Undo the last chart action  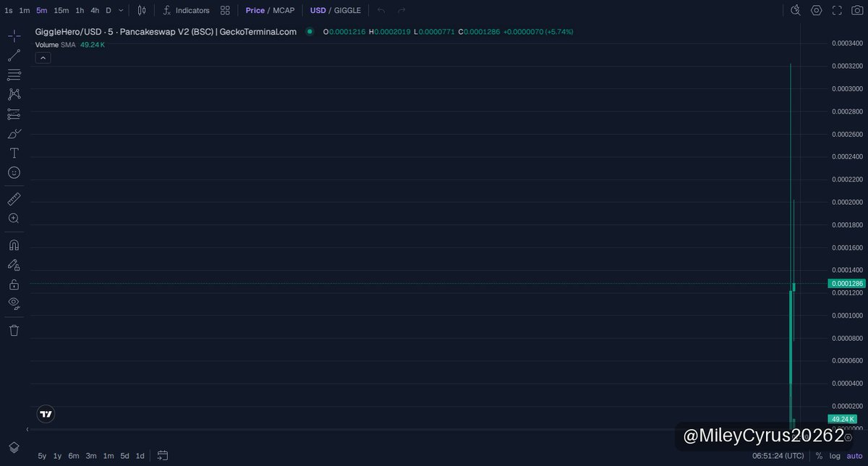(x=381, y=10)
